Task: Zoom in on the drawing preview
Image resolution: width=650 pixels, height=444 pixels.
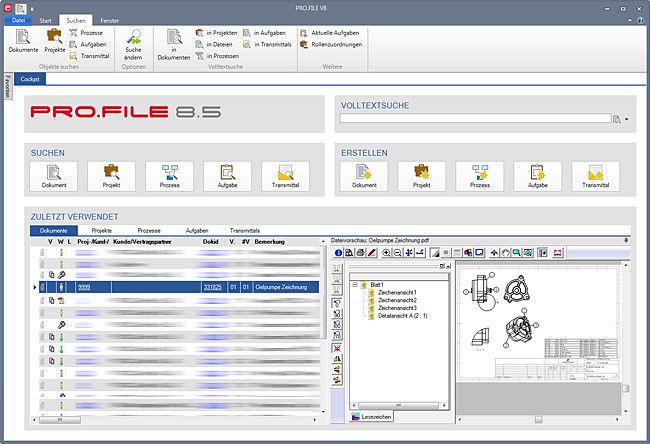Action: 386,252
